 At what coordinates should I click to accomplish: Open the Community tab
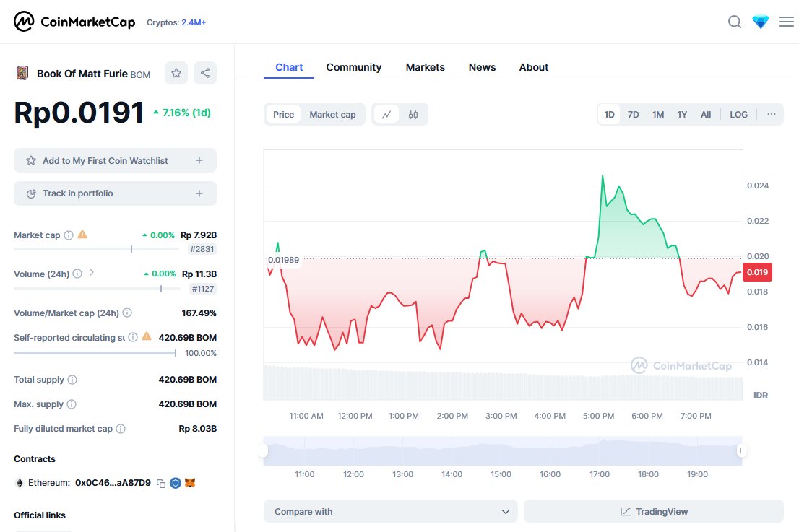354,67
